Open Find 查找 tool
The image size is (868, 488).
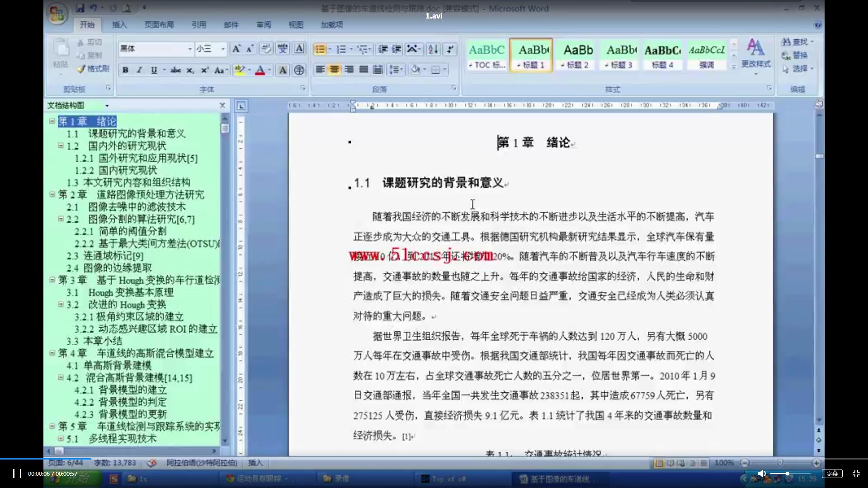(x=797, y=42)
